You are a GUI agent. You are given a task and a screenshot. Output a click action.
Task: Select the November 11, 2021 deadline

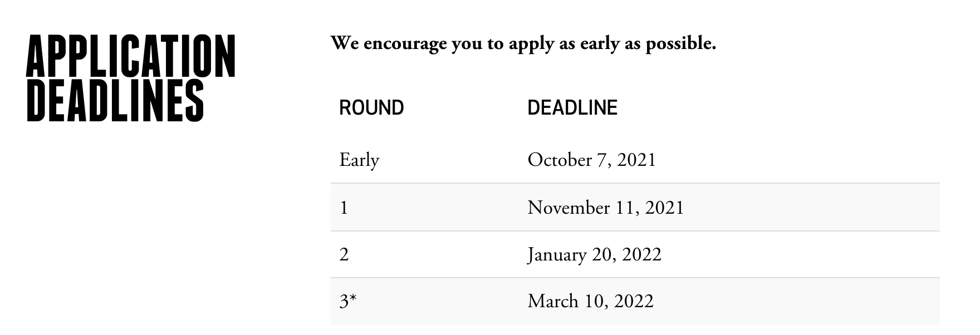coord(605,208)
